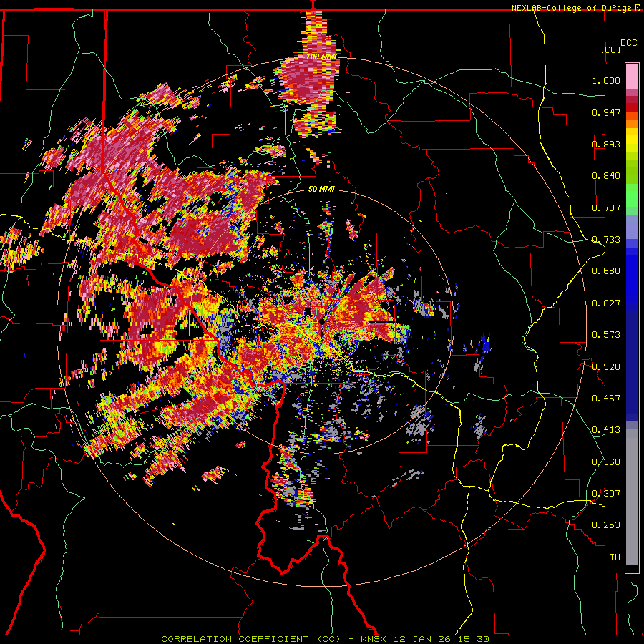Pick the orange swatch just below 0.947
Screen dimensions: 644x644
click(632, 124)
